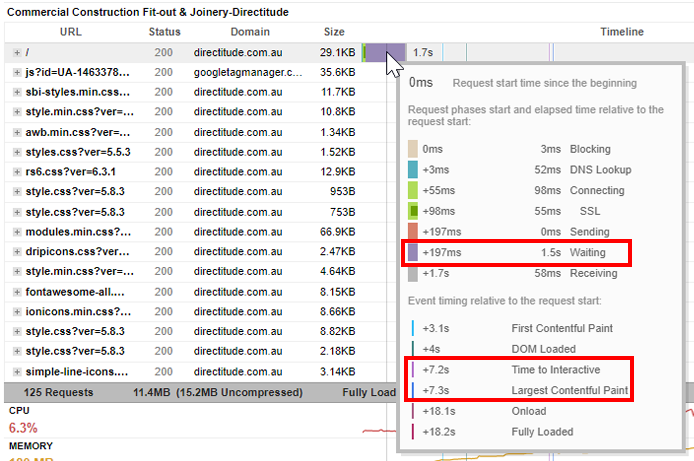Click the 66.9KB size cell
This screenshot has width=694, height=461.
(337, 232)
